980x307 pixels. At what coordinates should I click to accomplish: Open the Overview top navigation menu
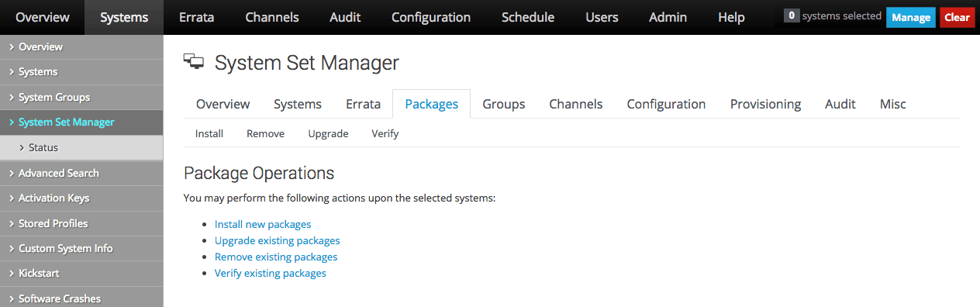(43, 17)
